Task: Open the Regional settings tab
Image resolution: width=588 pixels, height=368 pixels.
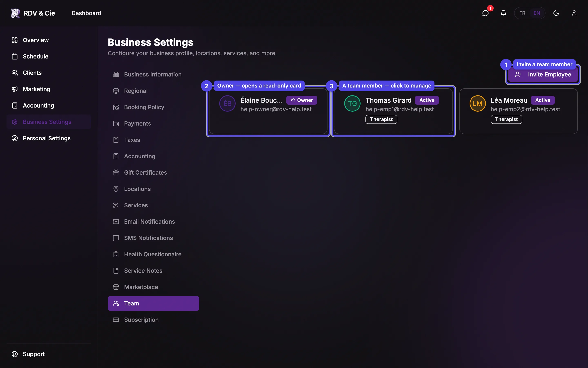Action: (x=153, y=91)
